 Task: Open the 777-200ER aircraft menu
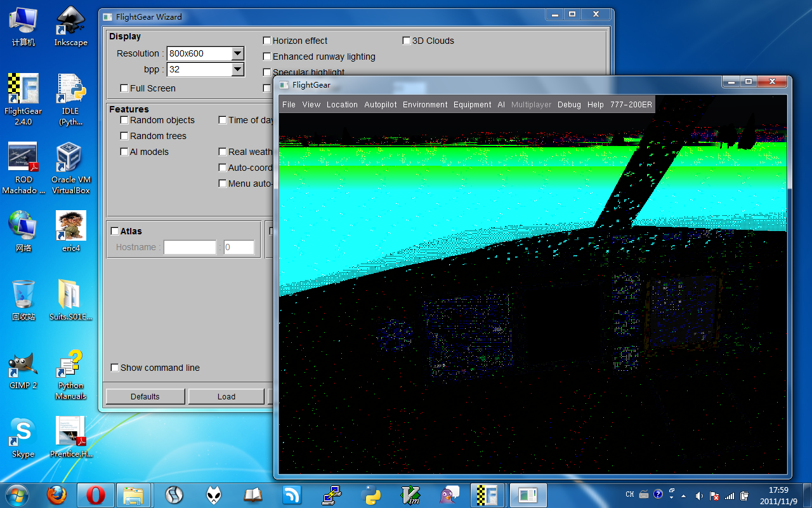tap(631, 105)
